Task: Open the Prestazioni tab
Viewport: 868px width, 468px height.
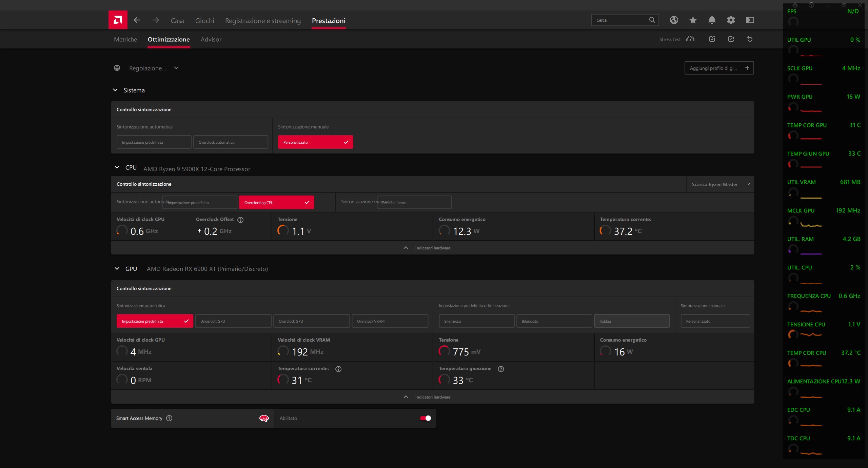Action: click(x=329, y=21)
